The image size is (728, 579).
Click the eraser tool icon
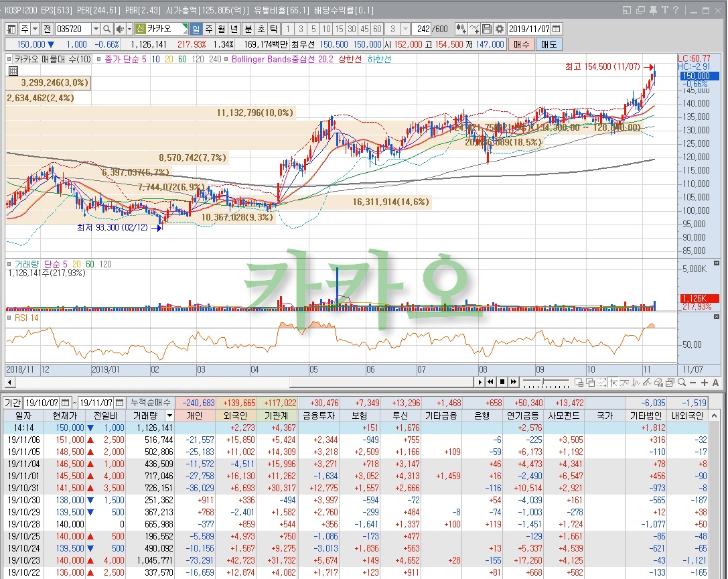click(x=658, y=383)
